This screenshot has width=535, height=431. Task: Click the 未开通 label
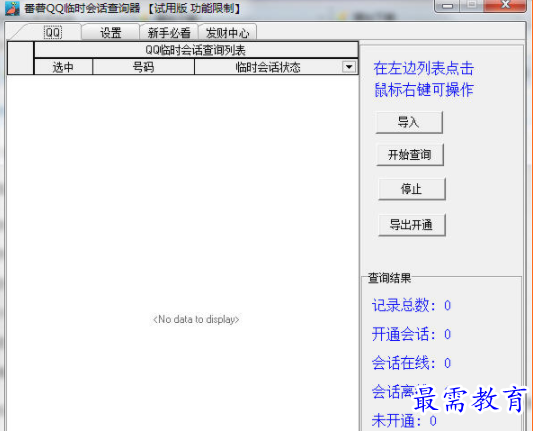pos(397,421)
